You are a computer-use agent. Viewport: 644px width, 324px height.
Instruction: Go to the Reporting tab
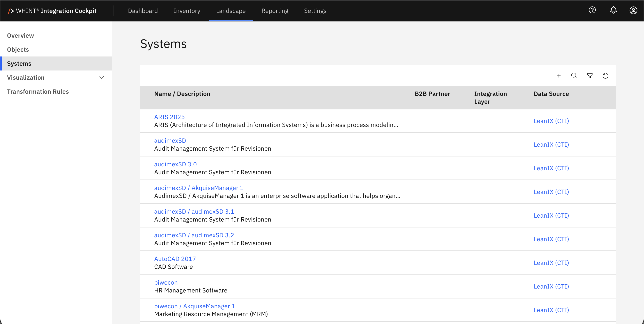tap(275, 11)
